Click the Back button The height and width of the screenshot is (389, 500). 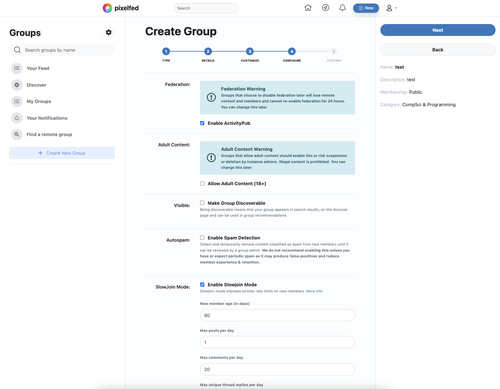click(438, 50)
